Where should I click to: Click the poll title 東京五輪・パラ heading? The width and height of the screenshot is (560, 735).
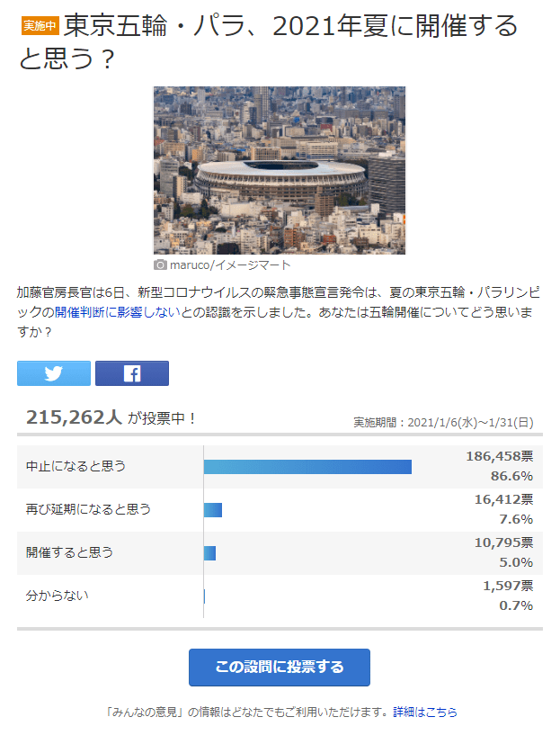point(268,41)
